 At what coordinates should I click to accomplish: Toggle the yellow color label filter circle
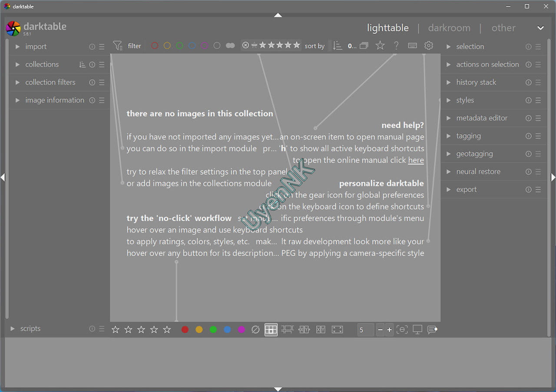coord(167,46)
